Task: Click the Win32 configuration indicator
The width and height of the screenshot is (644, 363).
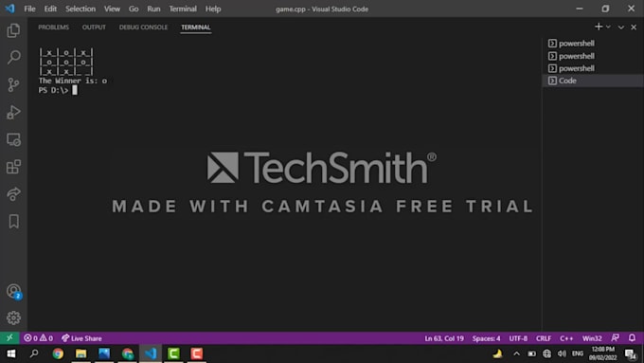Action: (x=592, y=338)
